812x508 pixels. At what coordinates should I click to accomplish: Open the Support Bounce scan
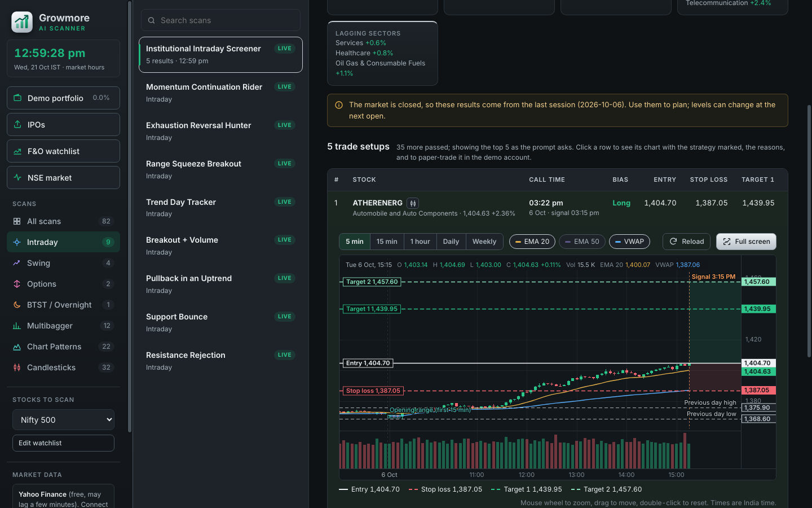click(x=220, y=323)
